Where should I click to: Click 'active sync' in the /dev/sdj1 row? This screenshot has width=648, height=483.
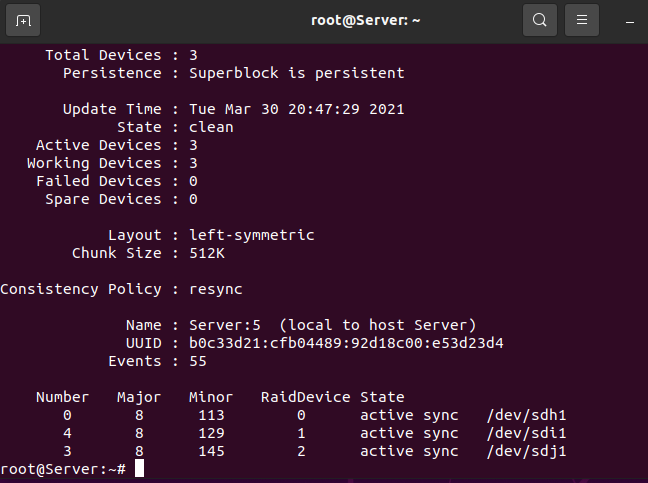409,451
